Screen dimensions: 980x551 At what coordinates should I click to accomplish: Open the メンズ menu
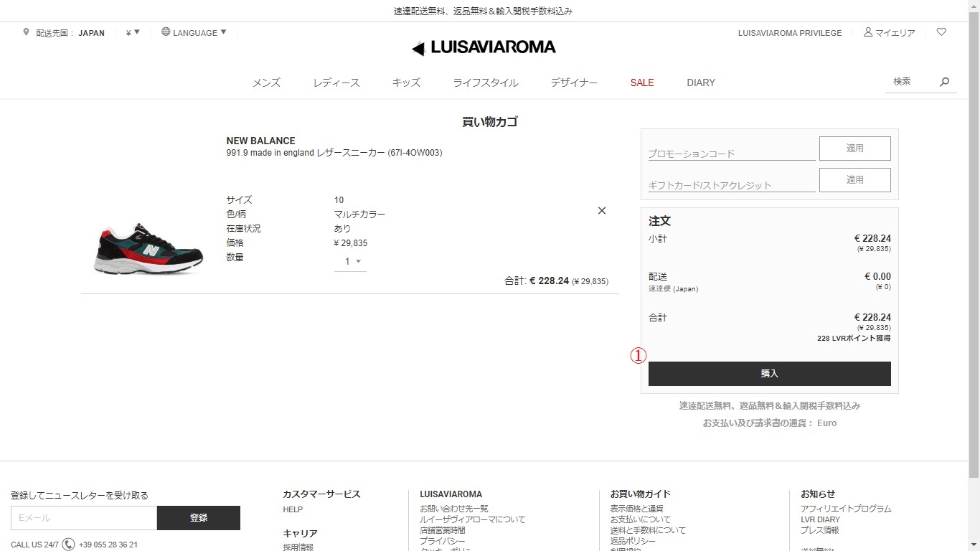pos(266,83)
